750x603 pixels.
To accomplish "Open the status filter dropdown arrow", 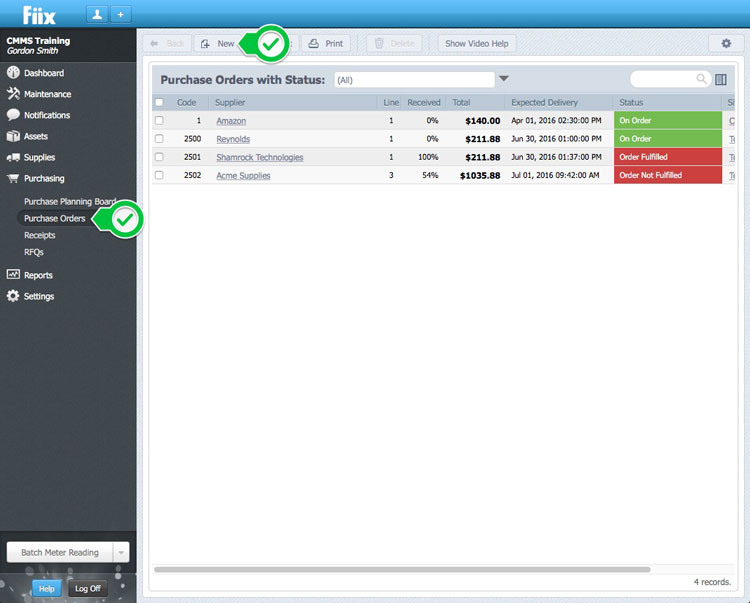I will (x=504, y=78).
